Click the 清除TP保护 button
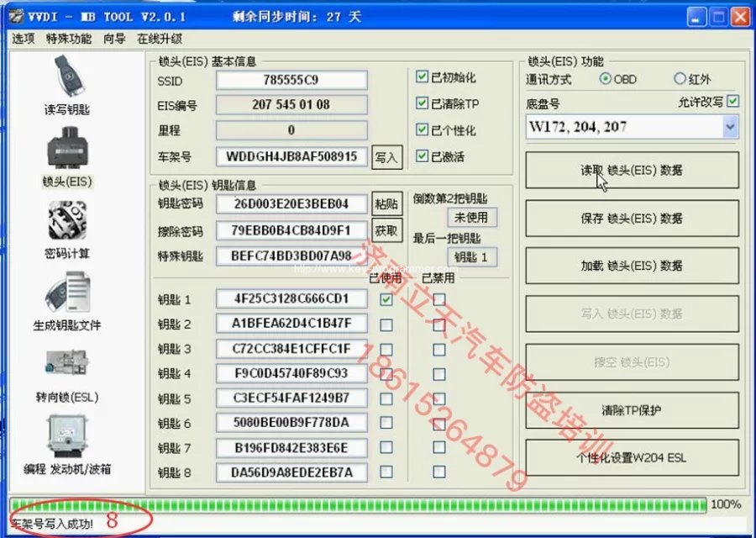This screenshot has height=538, width=756. [x=632, y=410]
